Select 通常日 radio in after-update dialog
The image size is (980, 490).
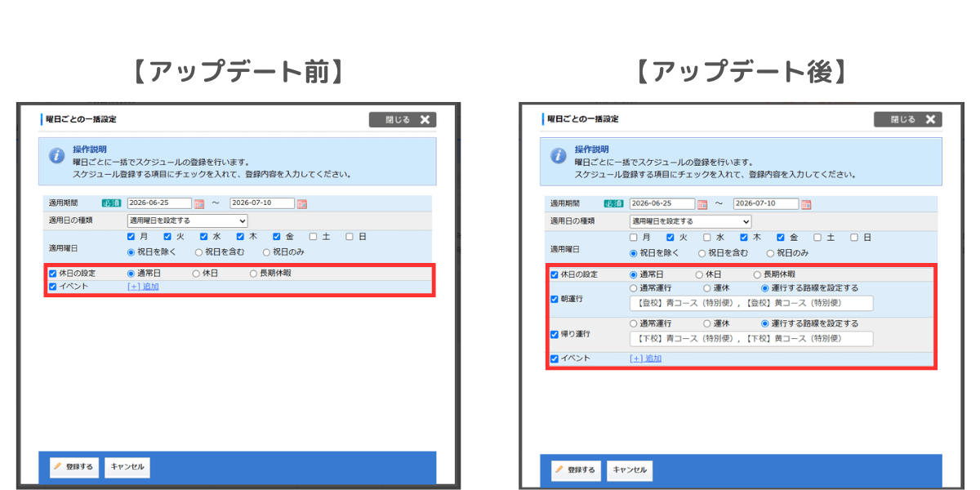634,274
